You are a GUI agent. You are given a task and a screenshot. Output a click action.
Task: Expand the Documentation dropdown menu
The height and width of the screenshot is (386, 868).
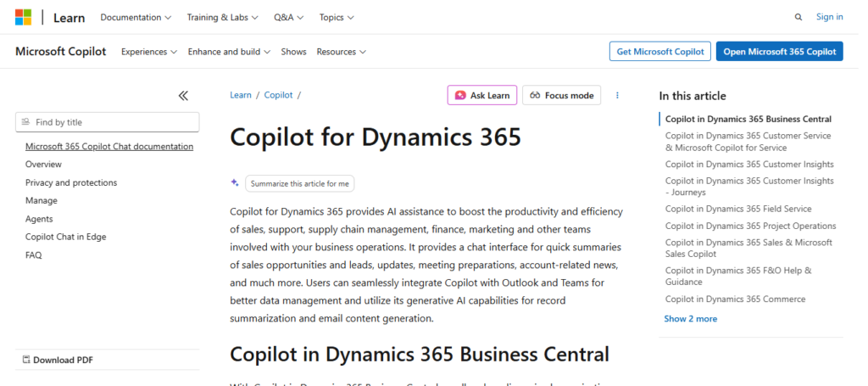click(x=136, y=17)
